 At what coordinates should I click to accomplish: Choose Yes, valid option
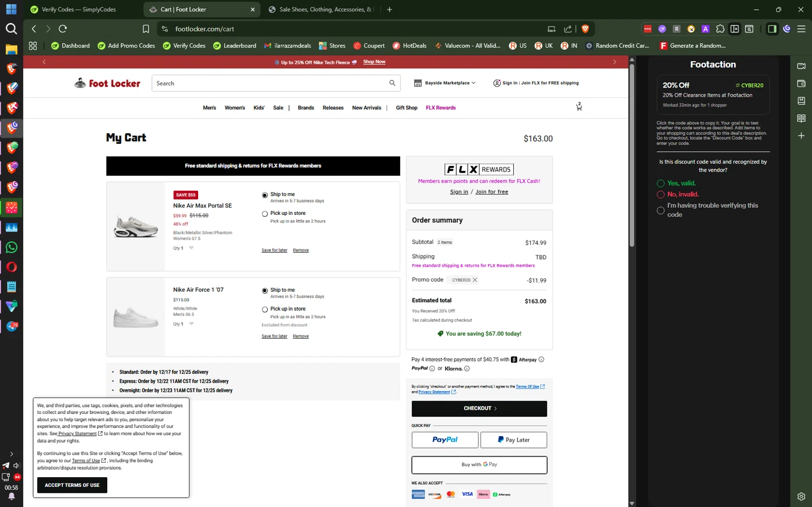[660, 183]
